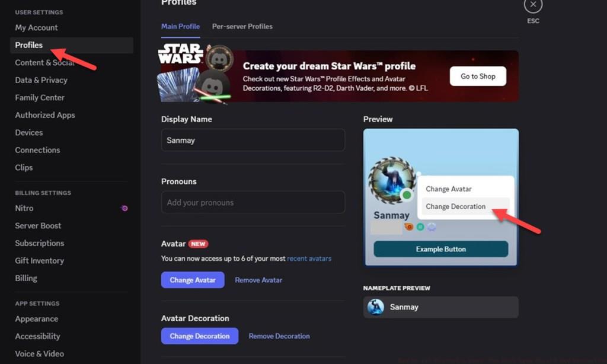This screenshot has width=607, height=364.
Task: Click the Remove Avatar link
Action: tap(258, 279)
